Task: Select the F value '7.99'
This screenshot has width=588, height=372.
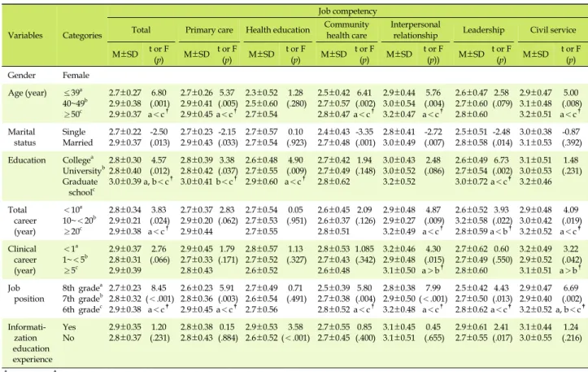Action: pos(433,288)
